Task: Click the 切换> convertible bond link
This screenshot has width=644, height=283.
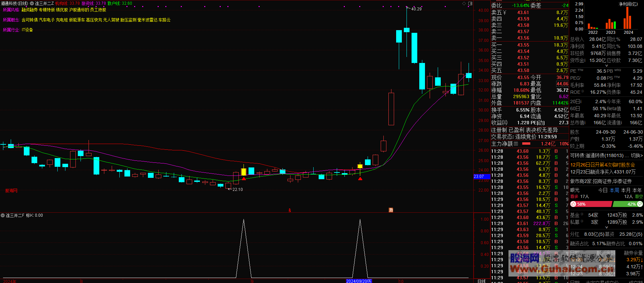Action: click(636, 155)
